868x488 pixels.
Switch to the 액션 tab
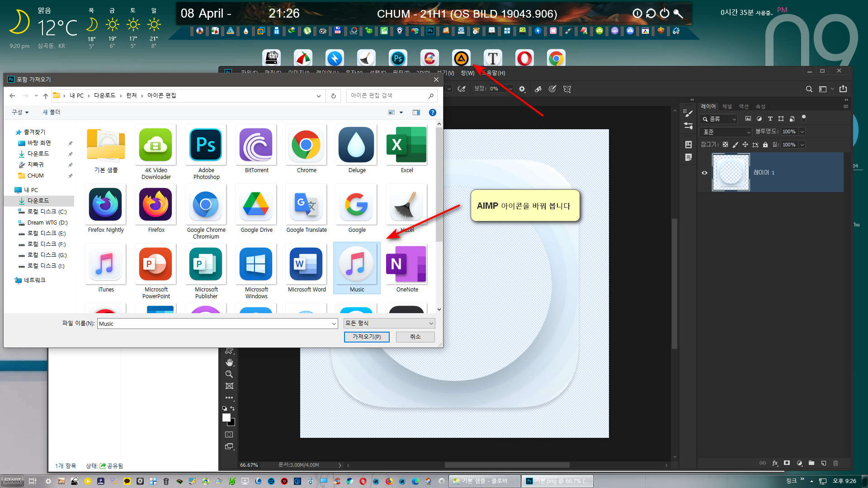point(744,107)
